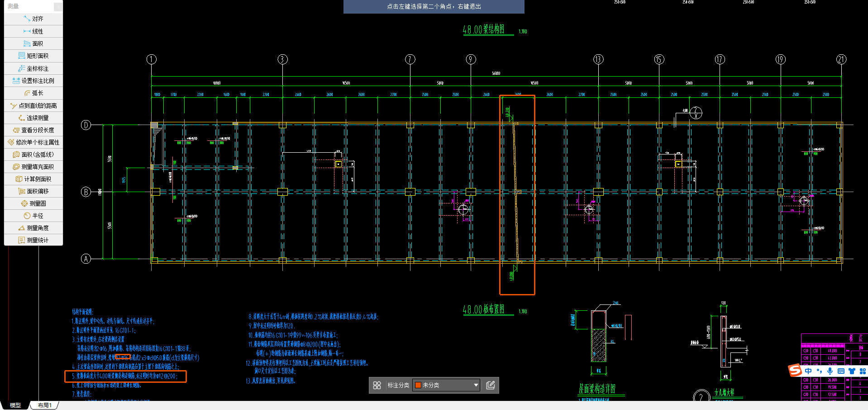Select the 测量圆 measure circle tool
Image resolution: width=868 pixels, height=410 pixels.
tap(33, 203)
